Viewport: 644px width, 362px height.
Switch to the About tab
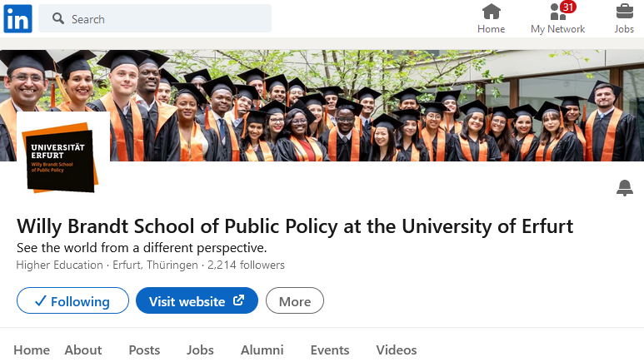point(83,350)
